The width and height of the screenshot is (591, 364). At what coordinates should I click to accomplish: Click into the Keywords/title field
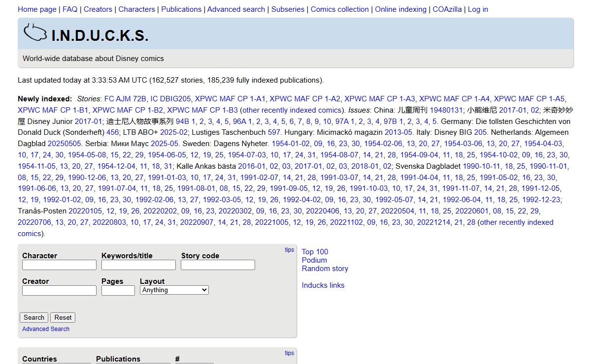point(138,265)
